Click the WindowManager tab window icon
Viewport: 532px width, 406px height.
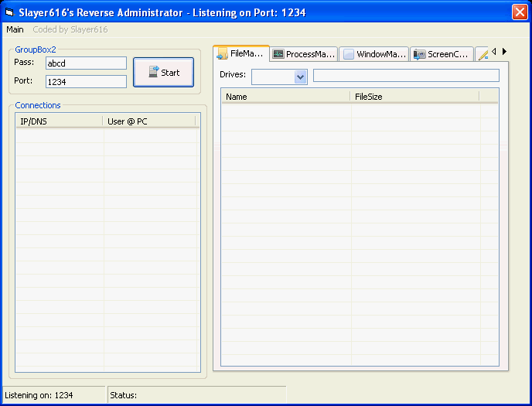[349, 55]
